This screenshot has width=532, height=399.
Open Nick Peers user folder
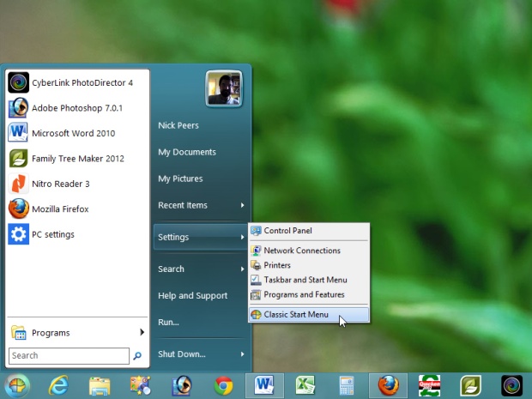tap(178, 125)
